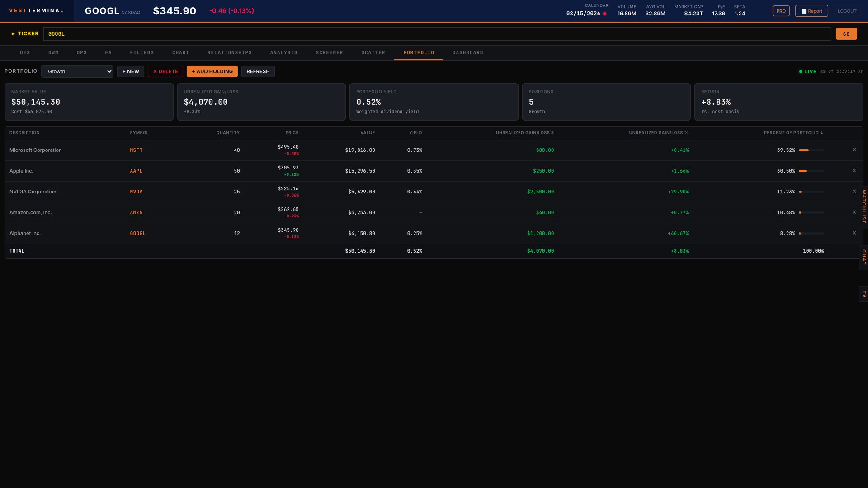This screenshot has height=488, width=868.
Task: Click the red calendar status dot
Action: pos(604,14)
